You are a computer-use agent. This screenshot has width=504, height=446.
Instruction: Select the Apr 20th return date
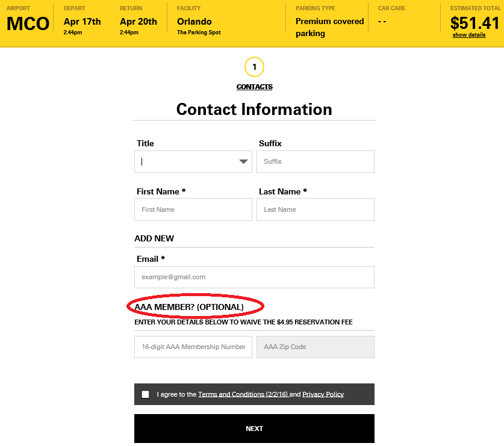138,22
